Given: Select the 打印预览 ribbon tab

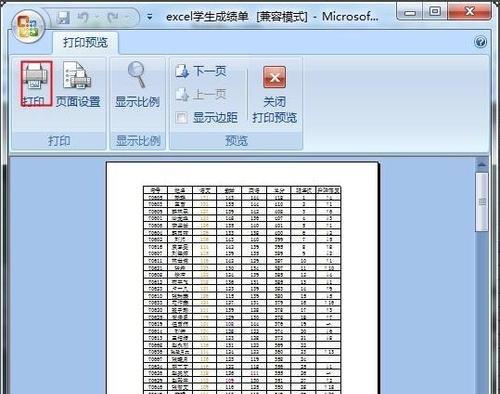Looking at the screenshot, I should pos(85,42).
